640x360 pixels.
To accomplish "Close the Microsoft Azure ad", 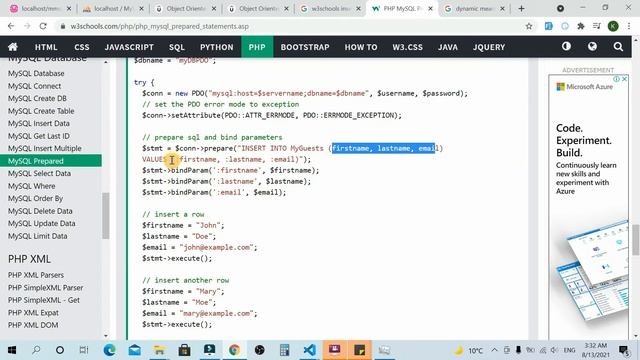I will [624, 79].
